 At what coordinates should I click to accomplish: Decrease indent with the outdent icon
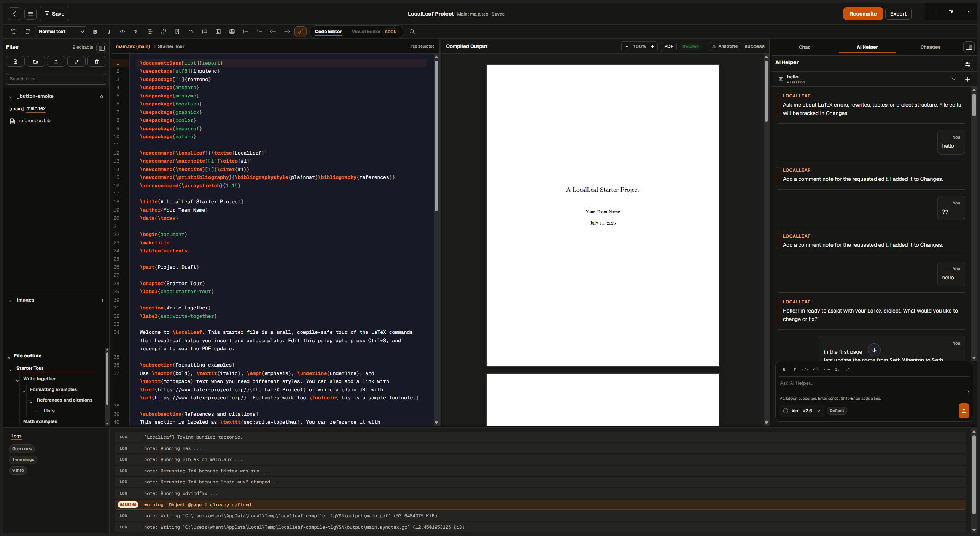pos(273,32)
